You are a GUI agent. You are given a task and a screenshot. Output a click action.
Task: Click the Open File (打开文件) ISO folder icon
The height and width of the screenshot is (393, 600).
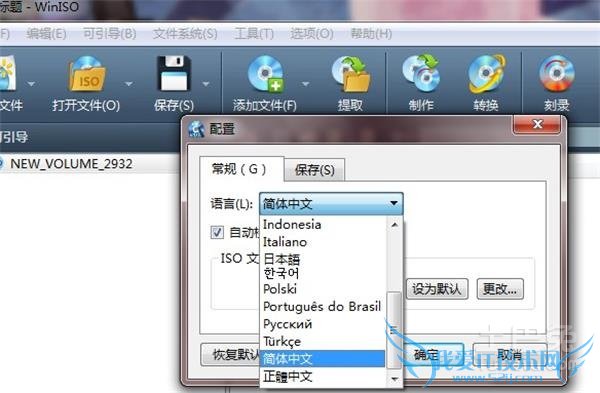[x=87, y=74]
